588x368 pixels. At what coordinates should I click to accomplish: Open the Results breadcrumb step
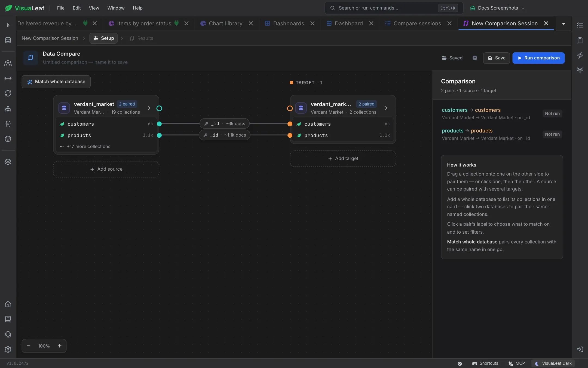[x=142, y=38]
